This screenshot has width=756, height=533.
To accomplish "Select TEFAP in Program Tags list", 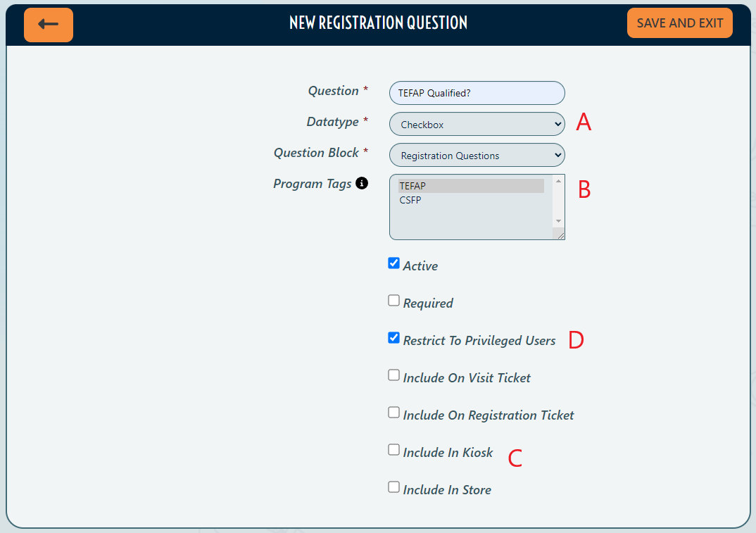I will click(x=470, y=186).
